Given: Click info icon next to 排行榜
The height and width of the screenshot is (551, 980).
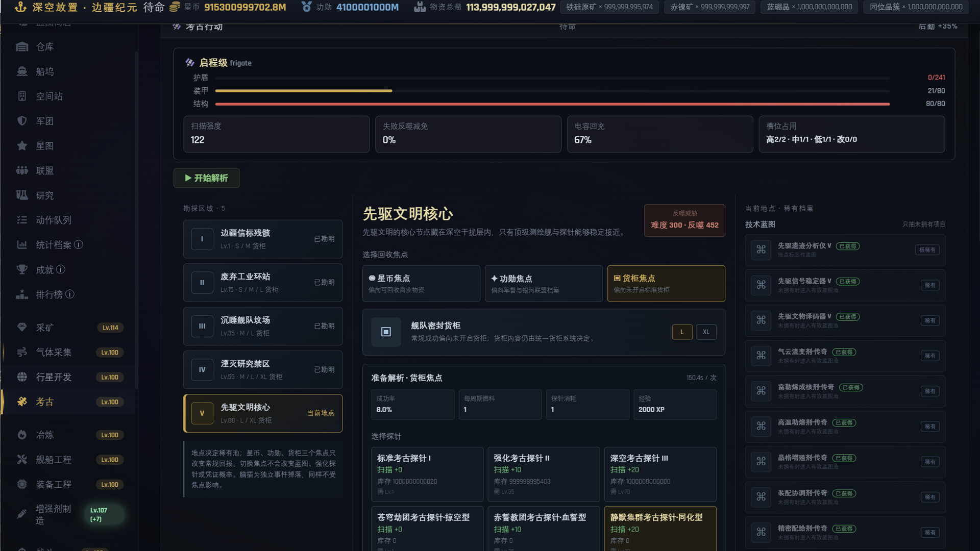Looking at the screenshot, I should pyautogui.click(x=70, y=294).
